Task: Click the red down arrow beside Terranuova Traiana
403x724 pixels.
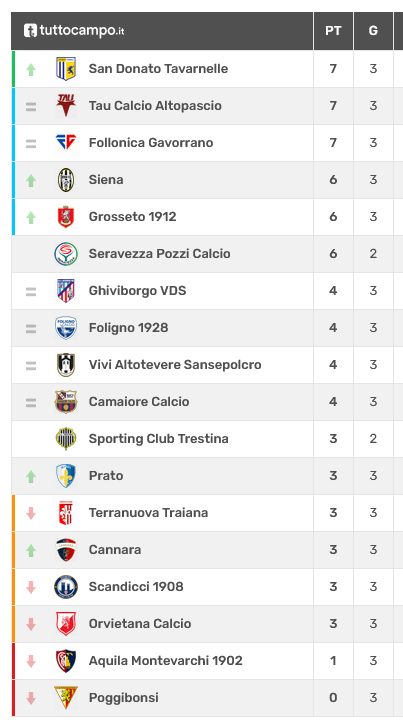Action: click(31, 513)
